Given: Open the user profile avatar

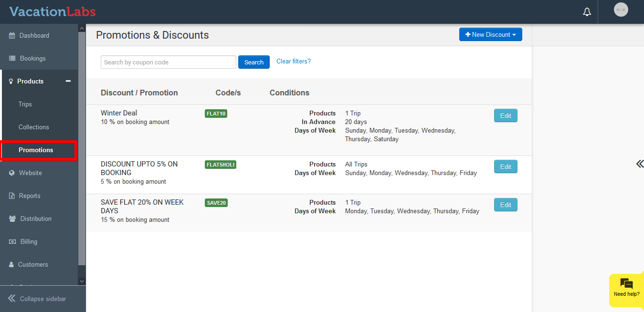Looking at the screenshot, I should [621, 10].
